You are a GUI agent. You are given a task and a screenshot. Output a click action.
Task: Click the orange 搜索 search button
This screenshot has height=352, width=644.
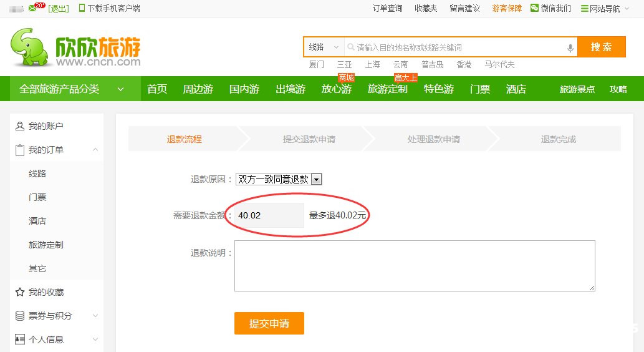(x=601, y=47)
